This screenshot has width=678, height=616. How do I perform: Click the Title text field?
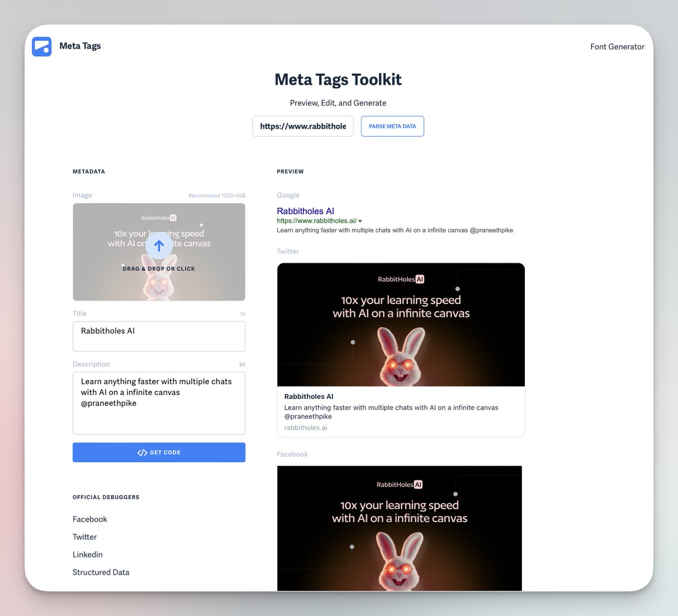[159, 336]
